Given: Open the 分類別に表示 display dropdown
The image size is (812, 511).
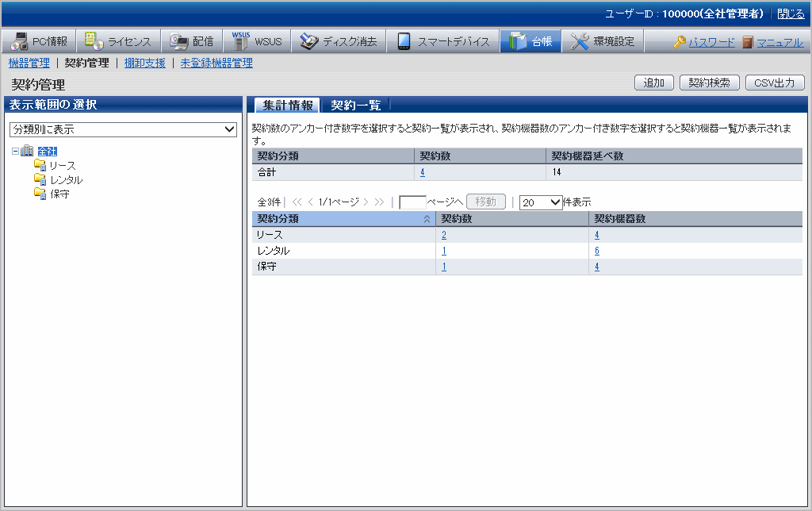Looking at the screenshot, I should point(123,129).
